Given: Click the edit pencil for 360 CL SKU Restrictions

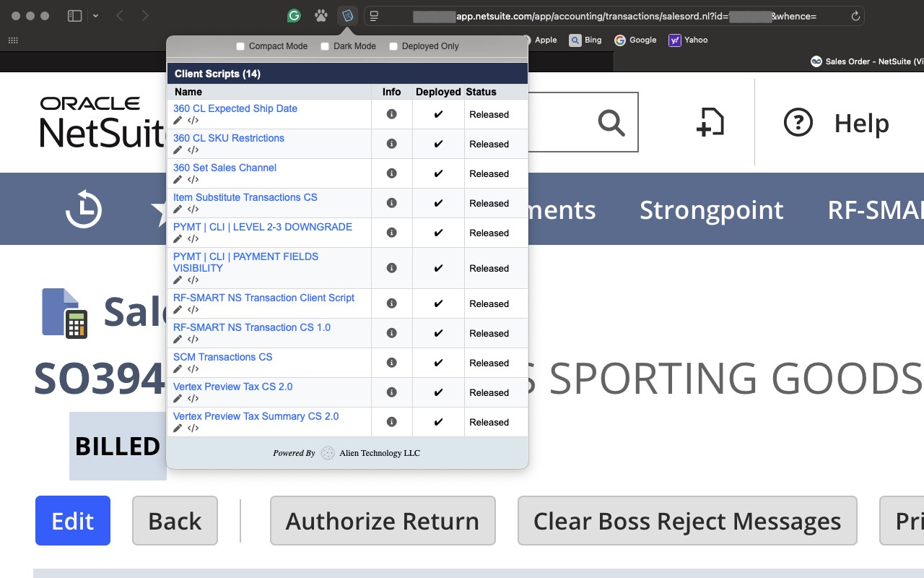Looking at the screenshot, I should [178, 150].
